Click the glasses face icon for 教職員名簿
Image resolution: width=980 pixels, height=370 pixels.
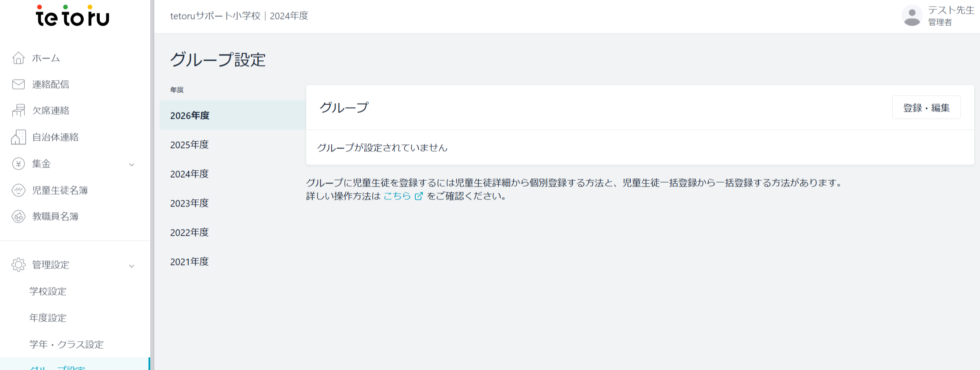coord(18,217)
